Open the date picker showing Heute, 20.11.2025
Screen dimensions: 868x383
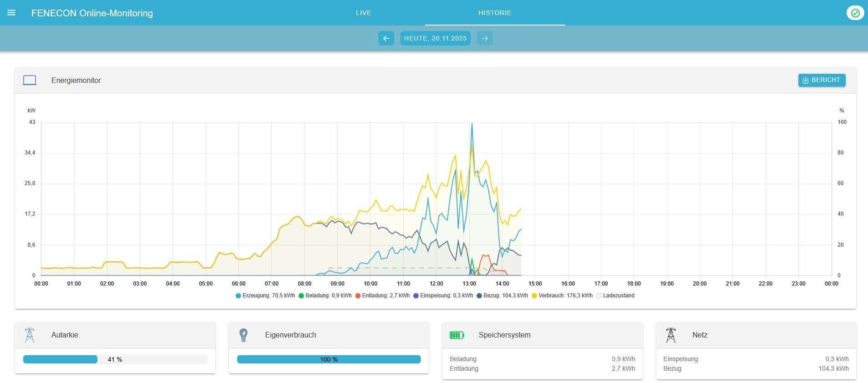[x=435, y=38]
